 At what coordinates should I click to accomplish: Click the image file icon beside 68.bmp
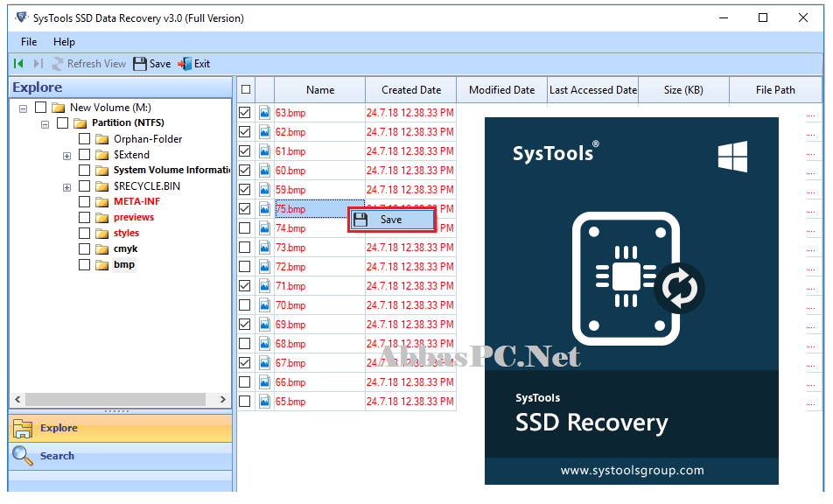(x=264, y=344)
